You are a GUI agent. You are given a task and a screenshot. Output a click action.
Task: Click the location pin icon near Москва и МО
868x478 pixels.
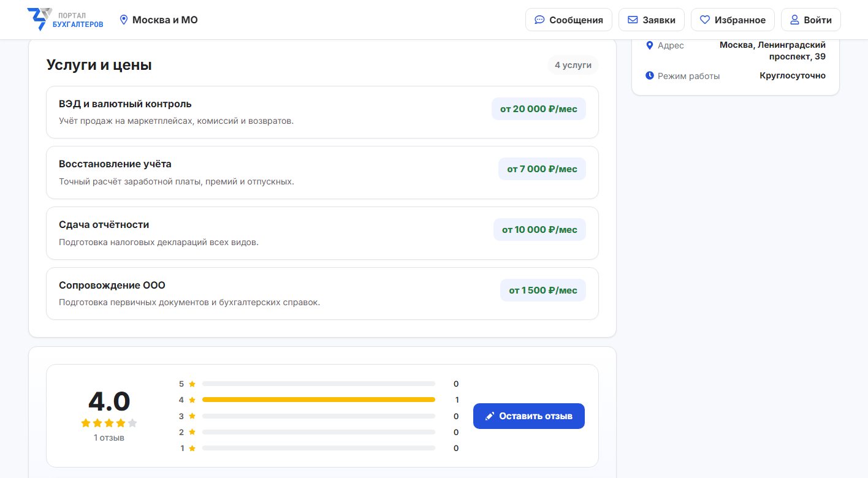(123, 20)
